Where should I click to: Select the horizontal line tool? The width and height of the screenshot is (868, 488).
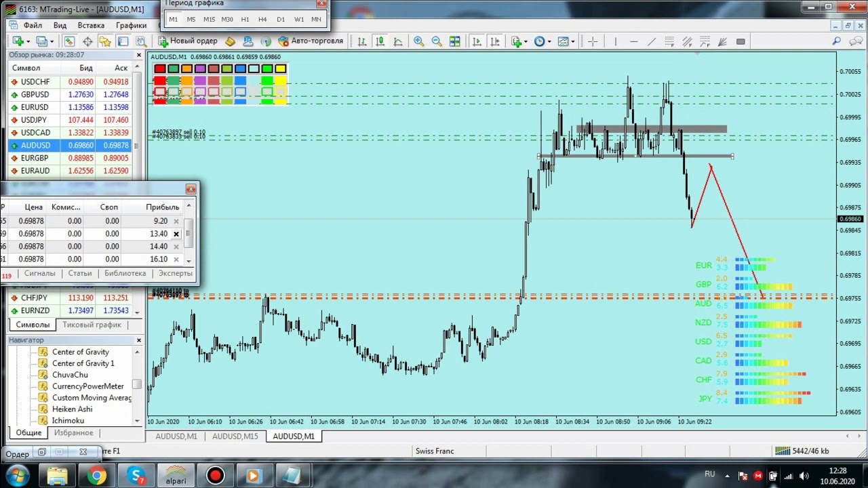click(x=633, y=41)
